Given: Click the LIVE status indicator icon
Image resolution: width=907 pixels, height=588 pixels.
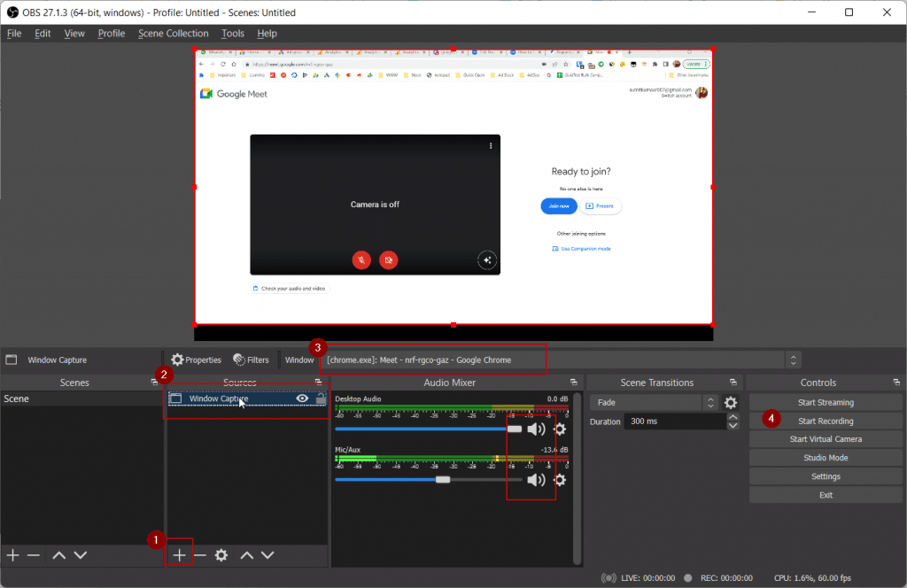Looking at the screenshot, I should tap(608, 577).
